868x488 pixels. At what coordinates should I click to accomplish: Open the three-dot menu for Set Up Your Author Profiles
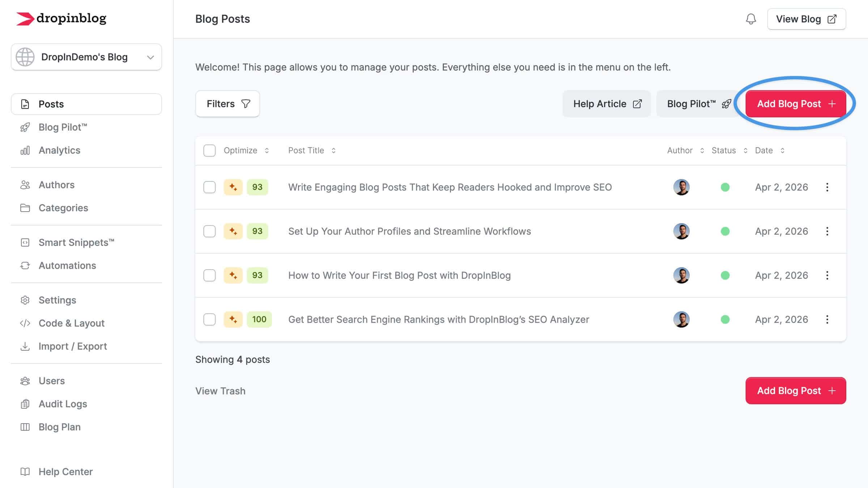point(827,231)
